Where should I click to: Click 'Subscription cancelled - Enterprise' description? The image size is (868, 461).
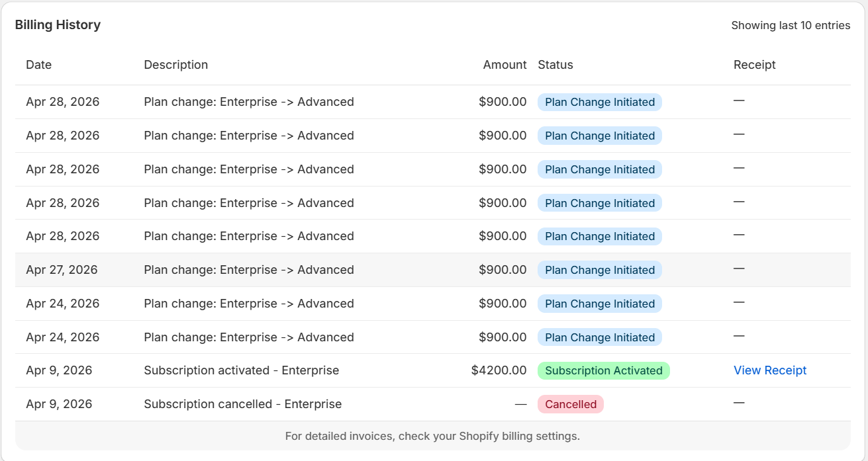[x=243, y=404]
